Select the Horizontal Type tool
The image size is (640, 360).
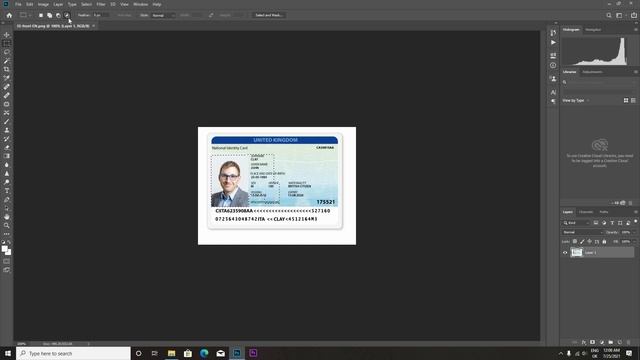click(7, 191)
